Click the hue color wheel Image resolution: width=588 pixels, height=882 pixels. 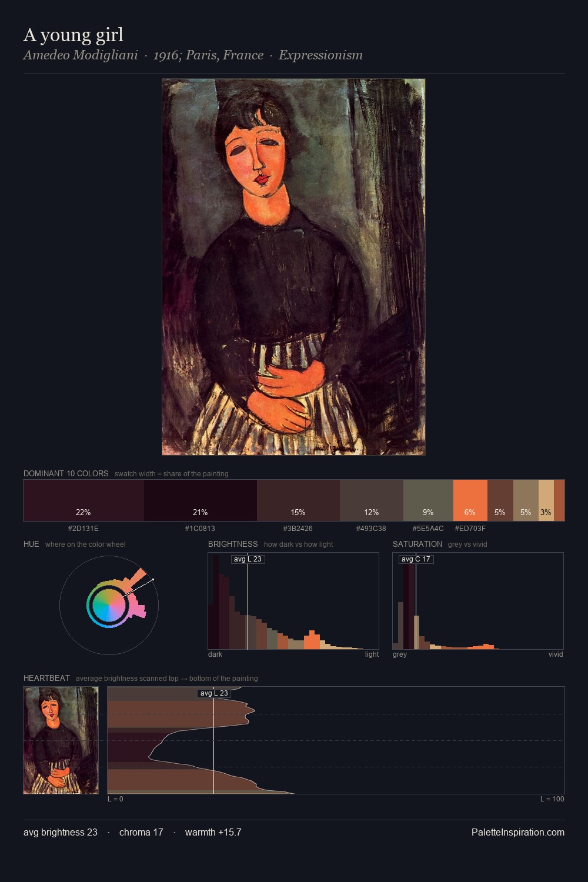click(109, 605)
